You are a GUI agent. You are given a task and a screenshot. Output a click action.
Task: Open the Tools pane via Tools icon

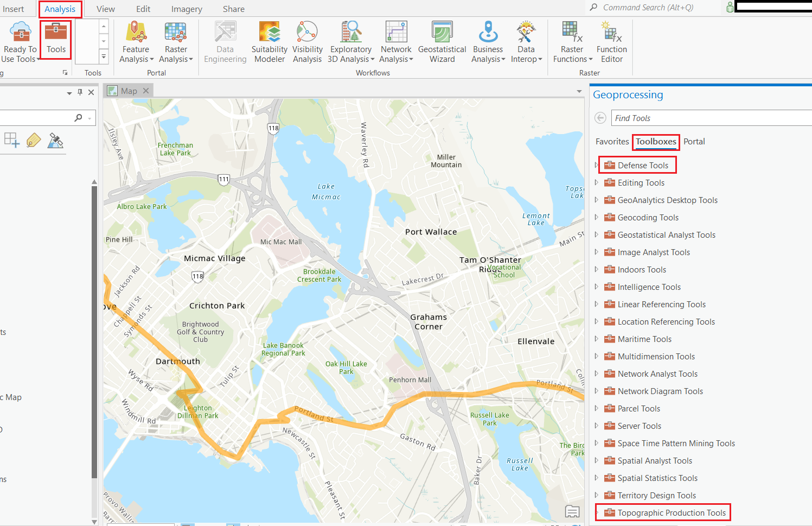coord(55,39)
